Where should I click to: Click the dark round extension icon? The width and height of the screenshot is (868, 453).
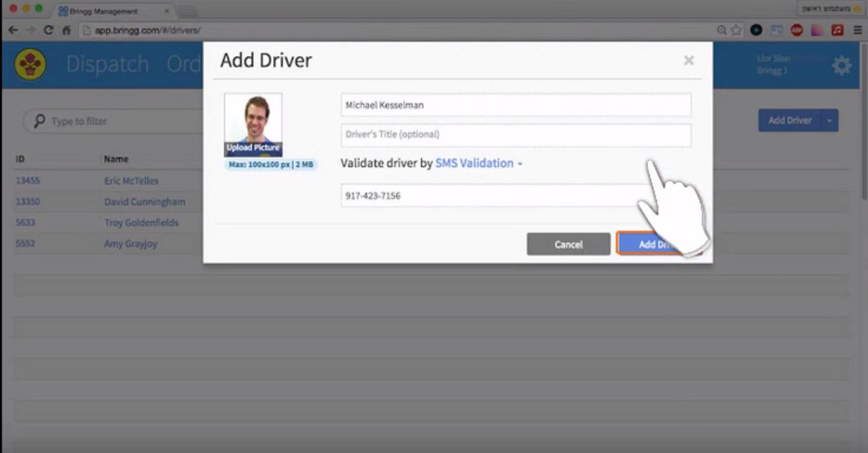tap(756, 30)
